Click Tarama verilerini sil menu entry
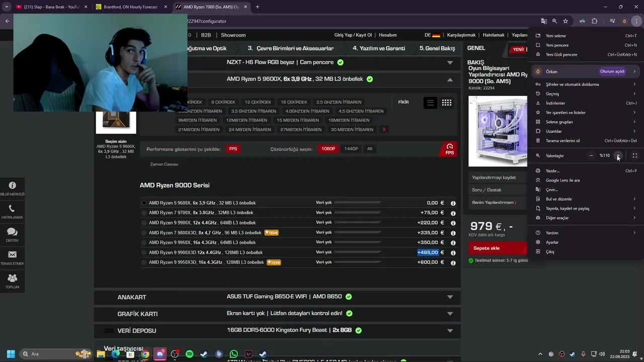 [x=586, y=141]
